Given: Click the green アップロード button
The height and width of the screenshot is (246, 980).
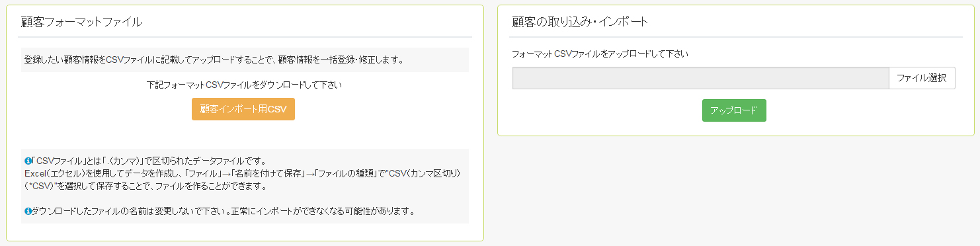Looking at the screenshot, I should tap(734, 110).
